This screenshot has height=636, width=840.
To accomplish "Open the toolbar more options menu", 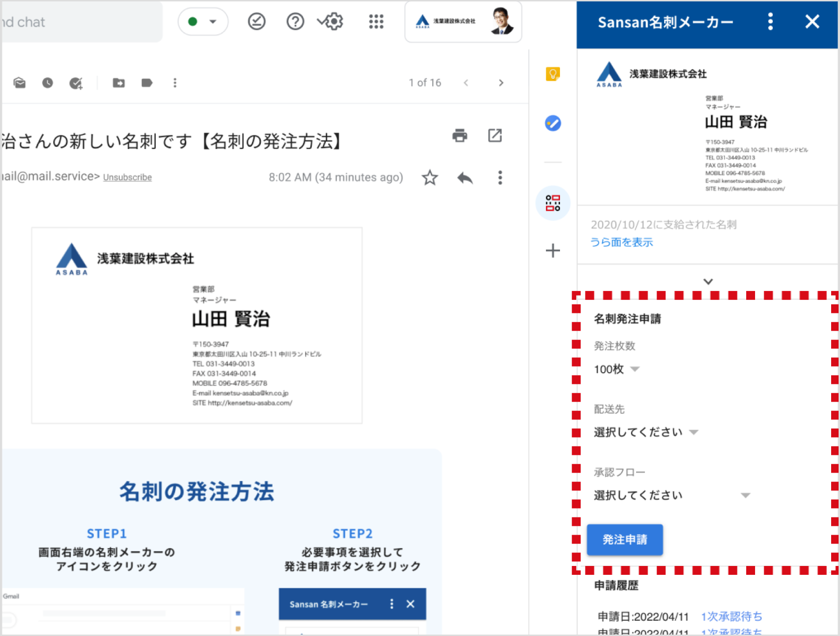I will (x=175, y=83).
